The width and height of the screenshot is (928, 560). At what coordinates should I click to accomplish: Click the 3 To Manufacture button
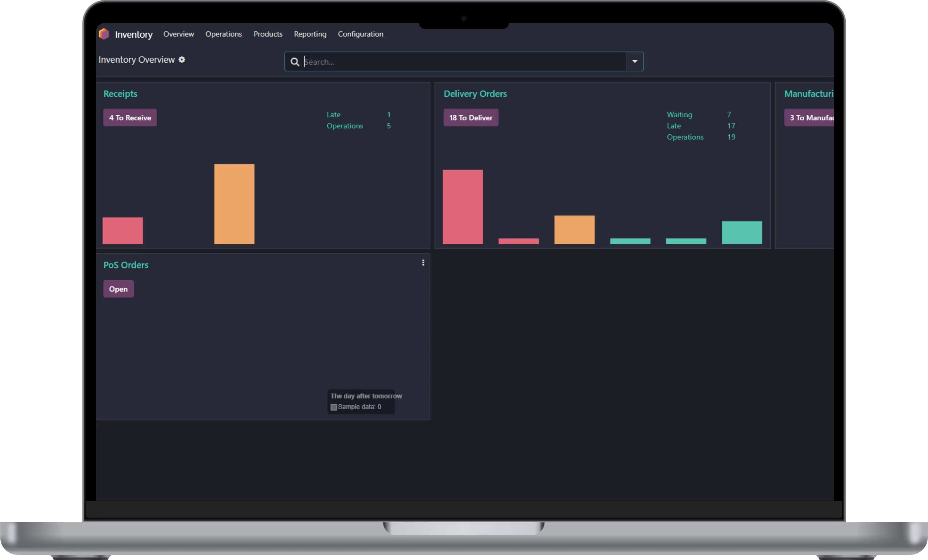click(x=810, y=118)
